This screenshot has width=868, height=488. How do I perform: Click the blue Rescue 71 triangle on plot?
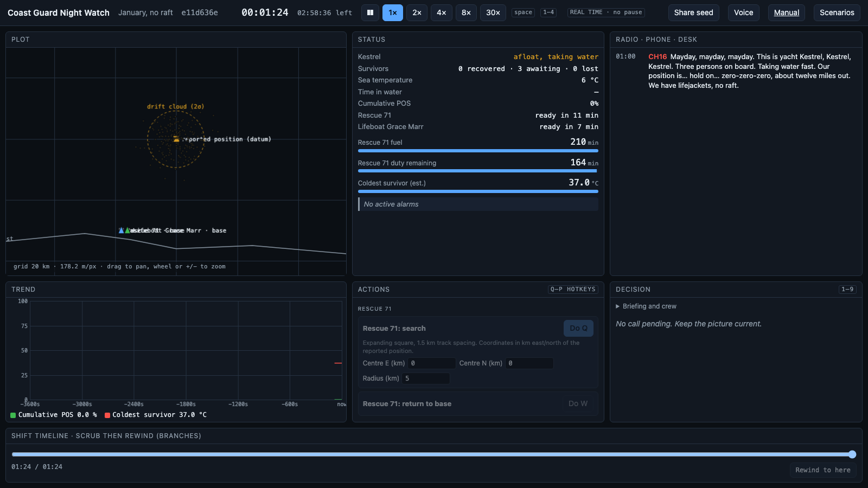click(122, 230)
